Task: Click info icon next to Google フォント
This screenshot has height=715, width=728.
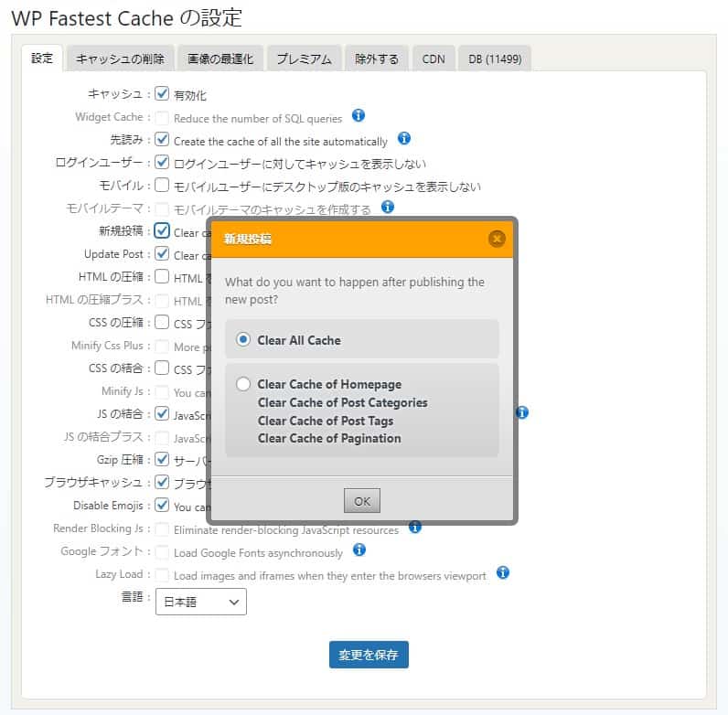Action: coord(359,550)
